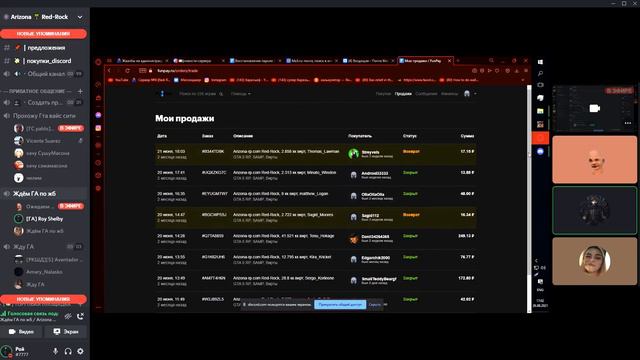The height and width of the screenshot is (360, 640).
Task: Close the Мои продажи / FunPay browser tab
Action: [449, 61]
